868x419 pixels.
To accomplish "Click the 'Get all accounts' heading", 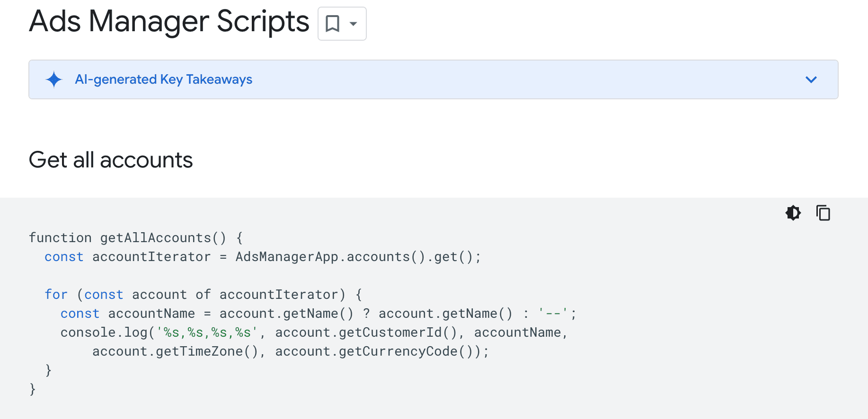I will pyautogui.click(x=111, y=160).
